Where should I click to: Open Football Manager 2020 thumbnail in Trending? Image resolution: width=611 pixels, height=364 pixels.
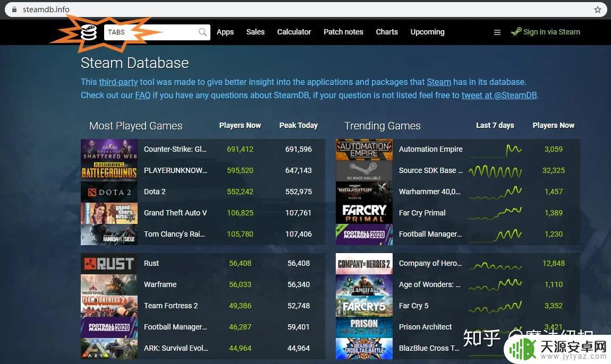pos(364,235)
